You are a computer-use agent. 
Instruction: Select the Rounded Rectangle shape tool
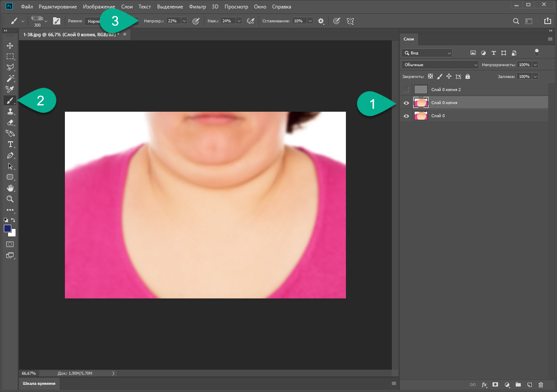[10, 177]
